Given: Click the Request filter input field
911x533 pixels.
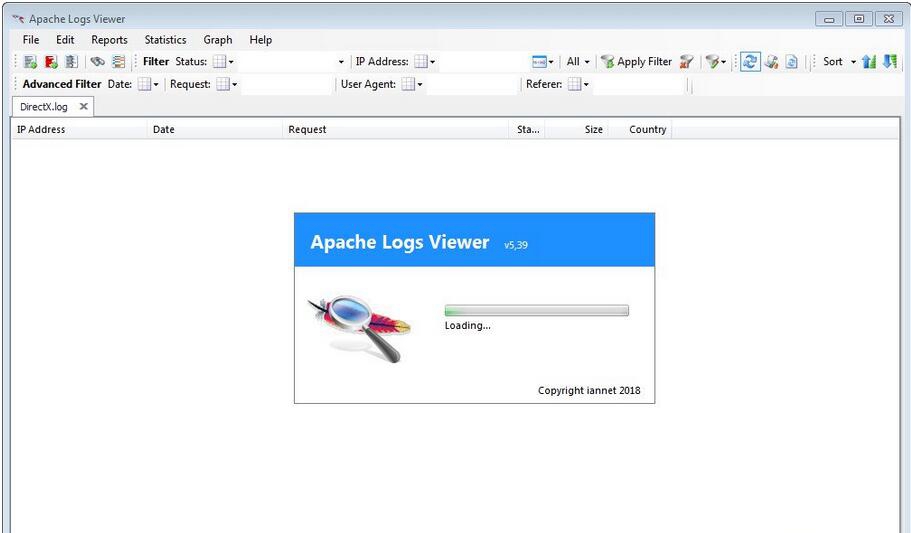Looking at the screenshot, I should (x=286, y=84).
